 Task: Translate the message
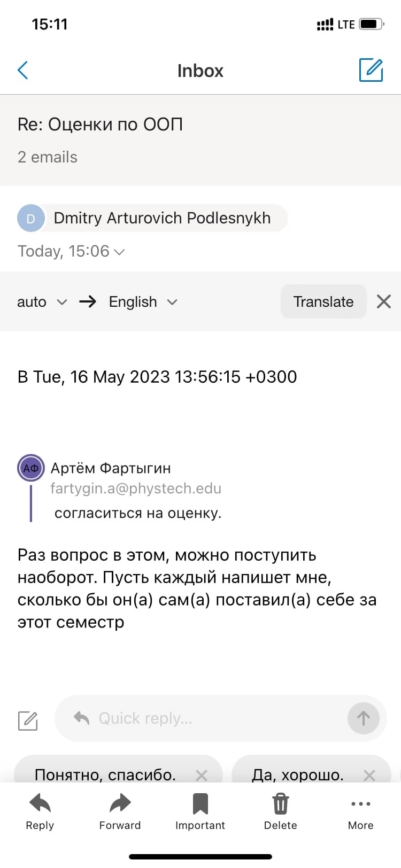coord(323,301)
